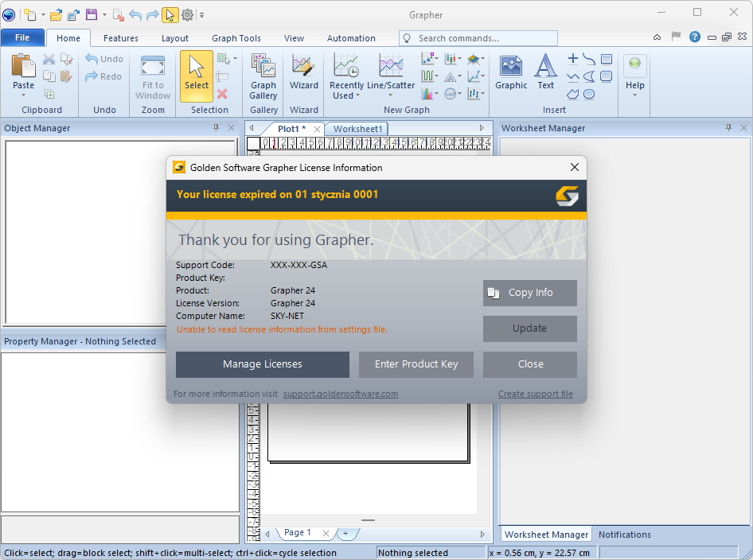753x560 pixels.
Task: Click the Export icon in quick access toolbar
Action: 118,15
